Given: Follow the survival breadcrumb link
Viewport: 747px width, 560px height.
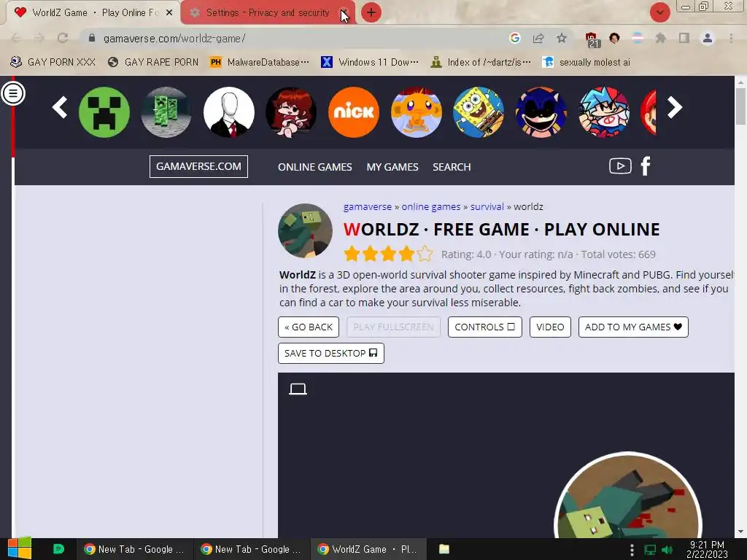Looking at the screenshot, I should pyautogui.click(x=487, y=206).
